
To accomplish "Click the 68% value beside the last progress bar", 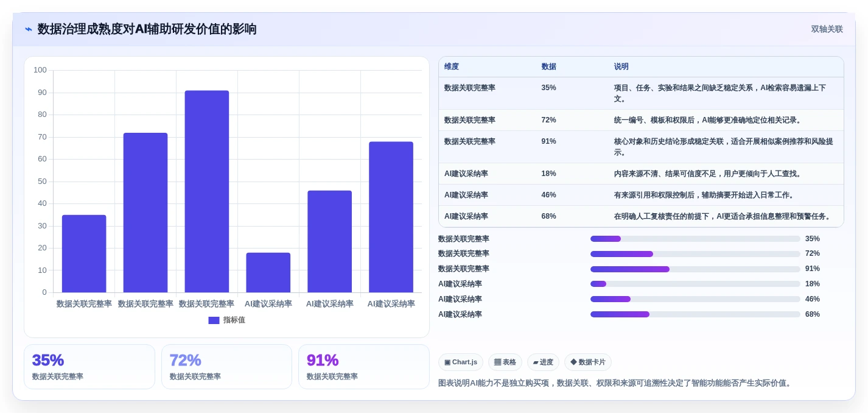I will pos(813,314).
